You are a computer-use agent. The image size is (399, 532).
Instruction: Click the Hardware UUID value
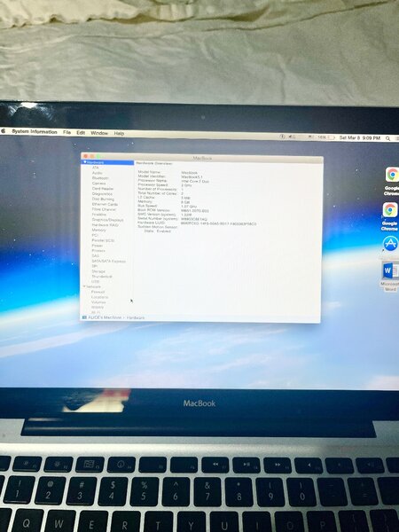click(218, 224)
